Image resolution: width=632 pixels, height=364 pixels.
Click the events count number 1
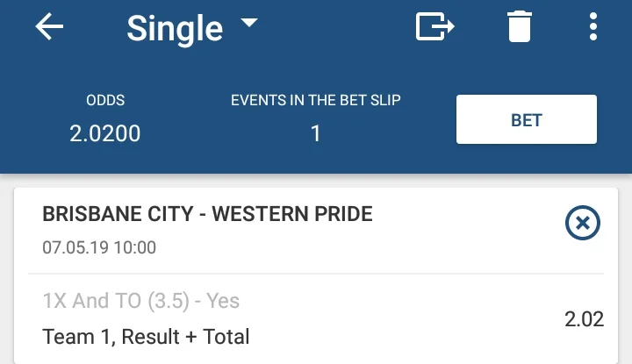316,133
